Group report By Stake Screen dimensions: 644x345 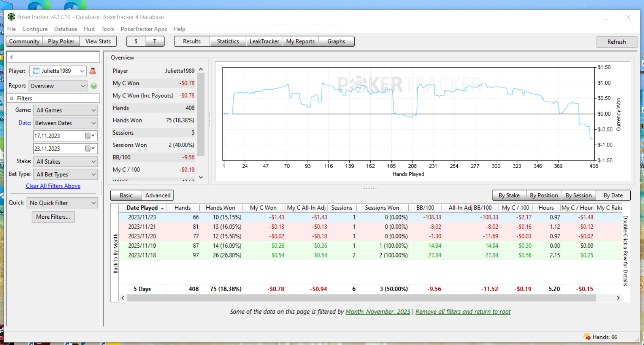click(509, 196)
